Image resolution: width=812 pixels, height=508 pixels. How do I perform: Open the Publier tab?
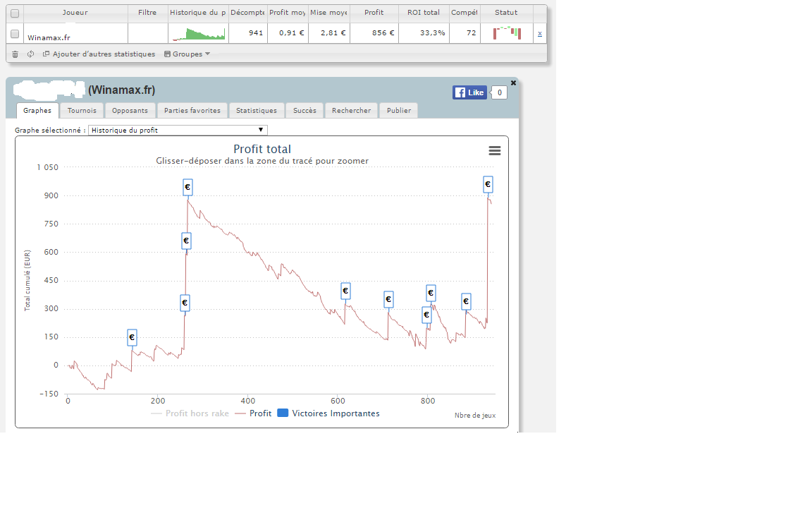click(x=399, y=110)
